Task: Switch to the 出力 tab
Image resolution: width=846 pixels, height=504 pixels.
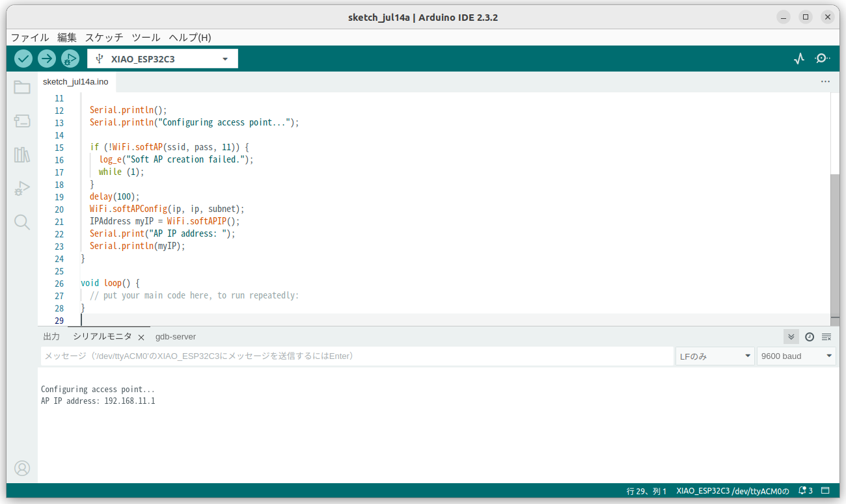Action: [x=51, y=336]
